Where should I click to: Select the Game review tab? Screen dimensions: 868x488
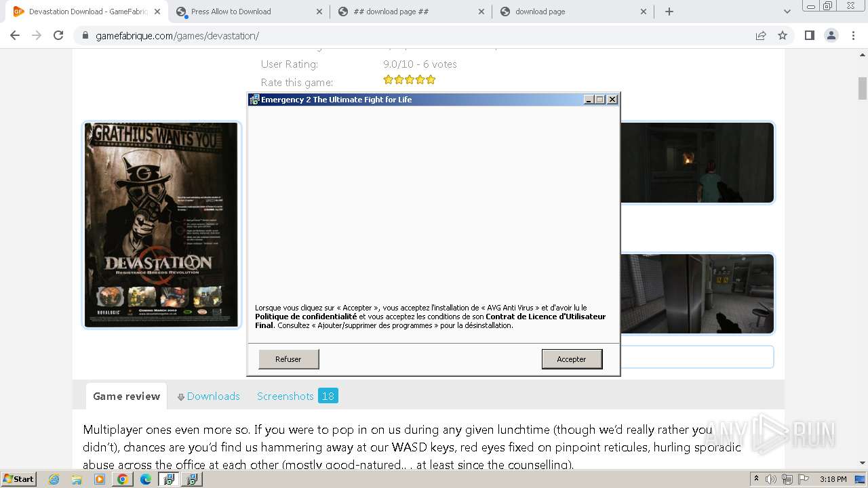126,396
